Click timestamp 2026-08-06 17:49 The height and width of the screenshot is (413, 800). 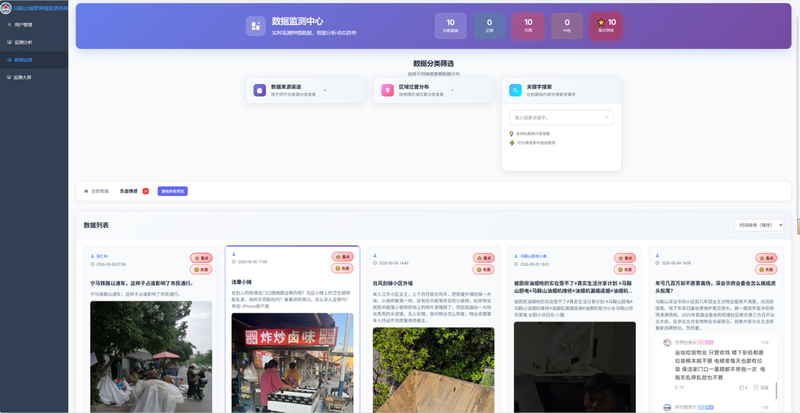(252, 262)
